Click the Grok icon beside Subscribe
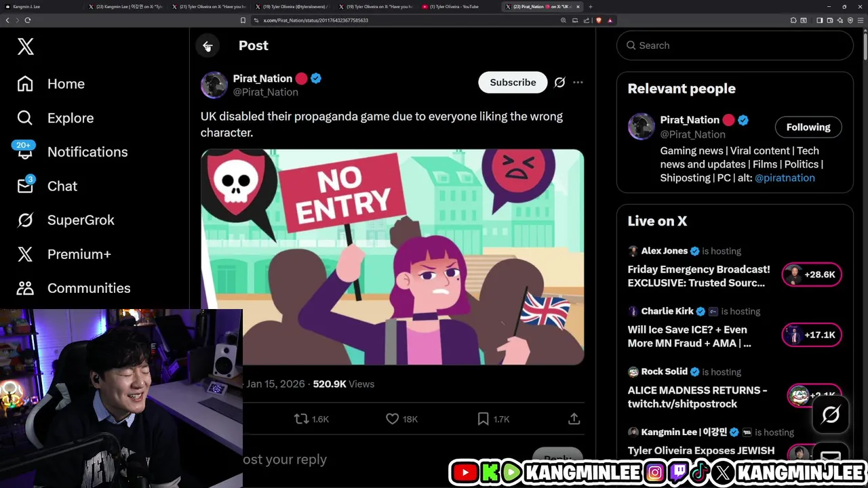 tap(559, 82)
